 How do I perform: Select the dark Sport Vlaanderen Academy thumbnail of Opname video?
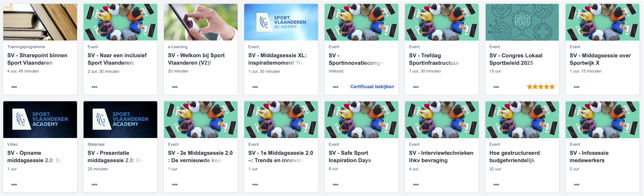40,119
